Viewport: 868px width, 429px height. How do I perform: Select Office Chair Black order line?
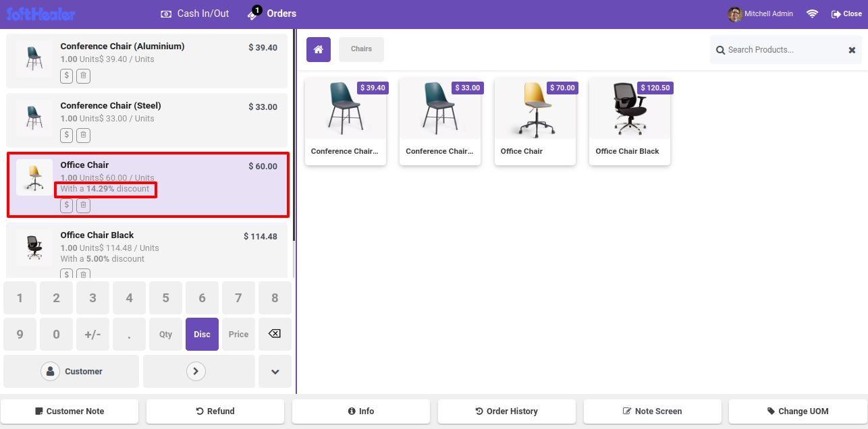[x=147, y=251]
